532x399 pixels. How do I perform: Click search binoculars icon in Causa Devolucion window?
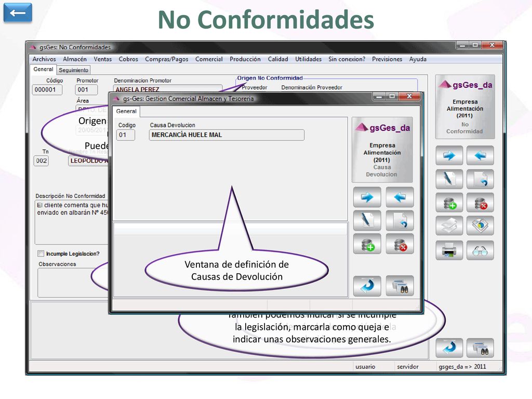click(x=400, y=286)
